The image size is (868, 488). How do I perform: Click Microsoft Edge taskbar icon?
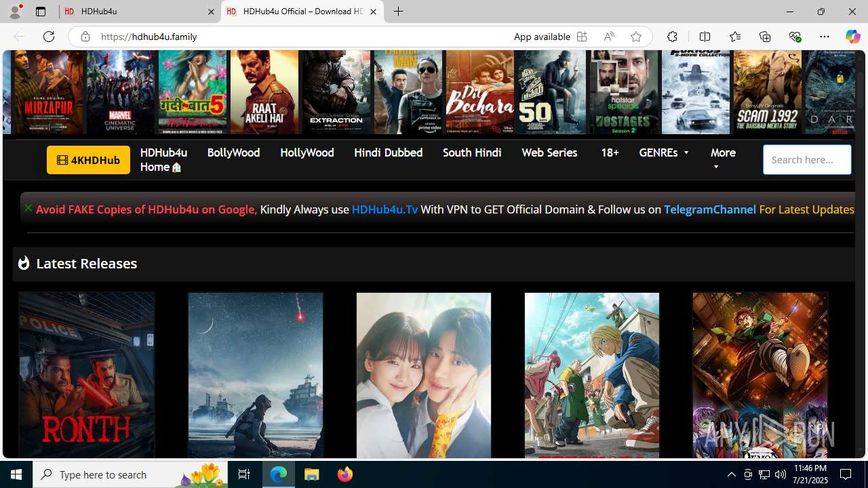pyautogui.click(x=279, y=474)
